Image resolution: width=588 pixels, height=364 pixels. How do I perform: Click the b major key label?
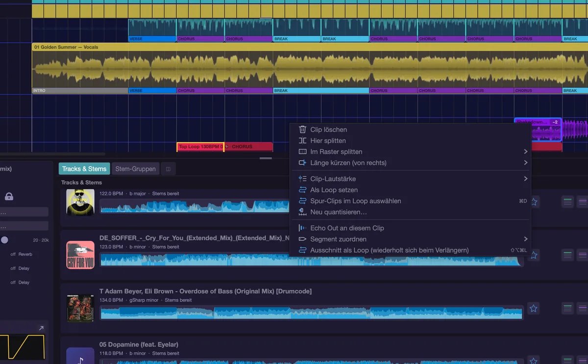tap(138, 194)
